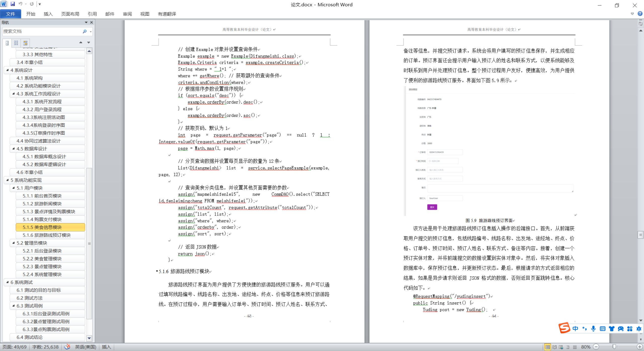The width and height of the screenshot is (644, 351).
Task: Open the browse pages thumbnails tab
Action: click(x=16, y=43)
